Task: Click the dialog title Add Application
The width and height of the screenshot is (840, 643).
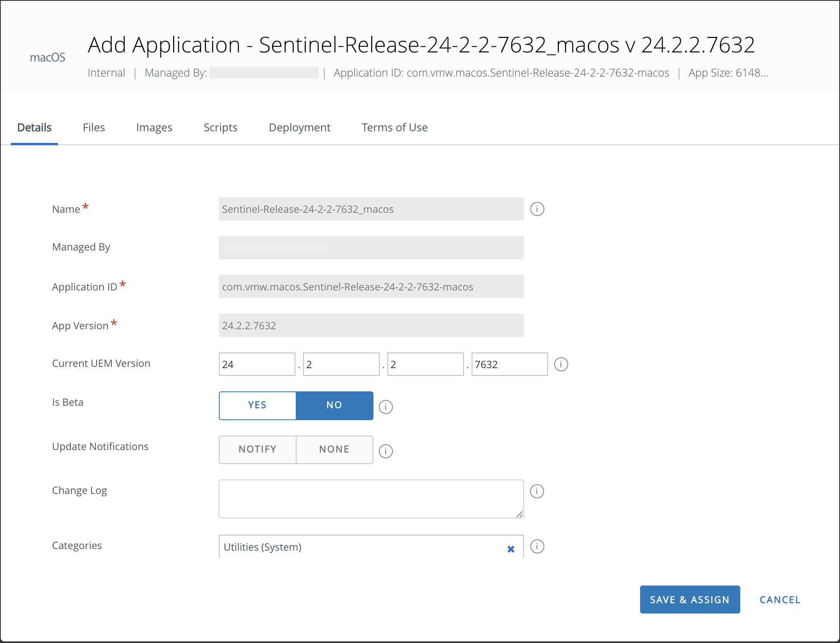Action: 421,45
